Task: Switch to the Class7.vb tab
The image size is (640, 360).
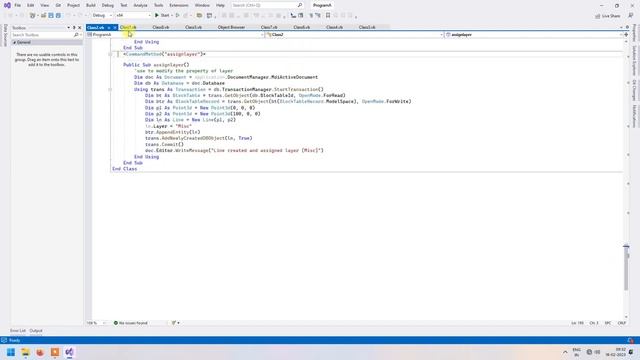Action: click(269, 27)
